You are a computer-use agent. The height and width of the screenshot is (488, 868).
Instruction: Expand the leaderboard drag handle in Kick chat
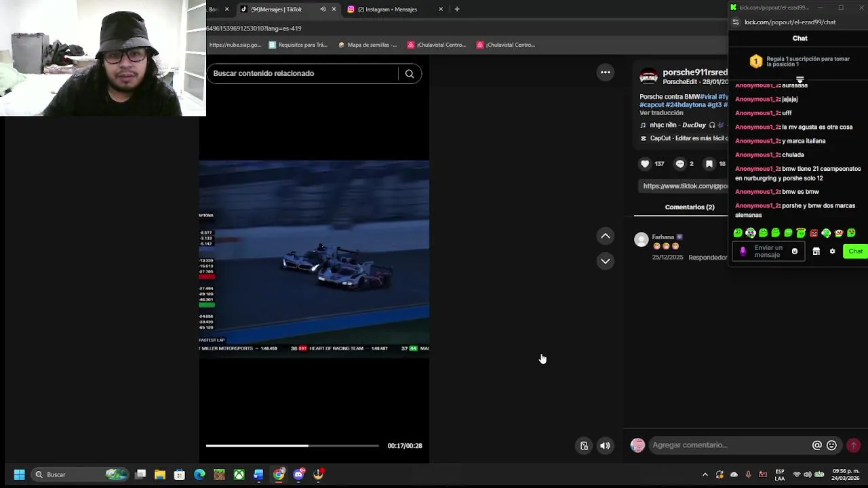click(x=800, y=79)
